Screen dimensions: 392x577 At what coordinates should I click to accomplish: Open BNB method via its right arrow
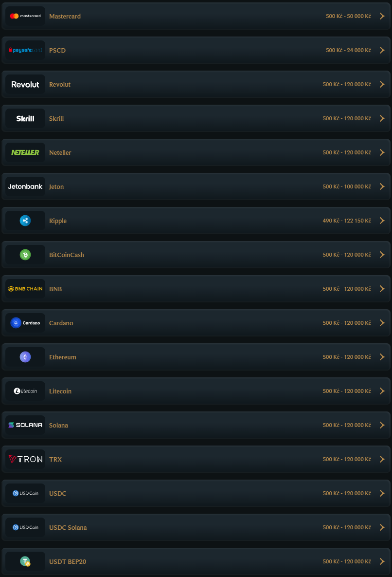tap(382, 289)
